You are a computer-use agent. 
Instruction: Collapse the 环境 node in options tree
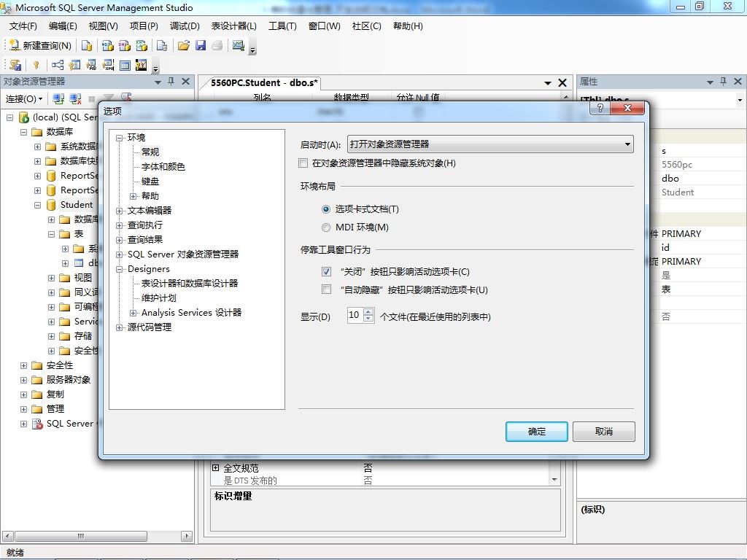point(119,138)
